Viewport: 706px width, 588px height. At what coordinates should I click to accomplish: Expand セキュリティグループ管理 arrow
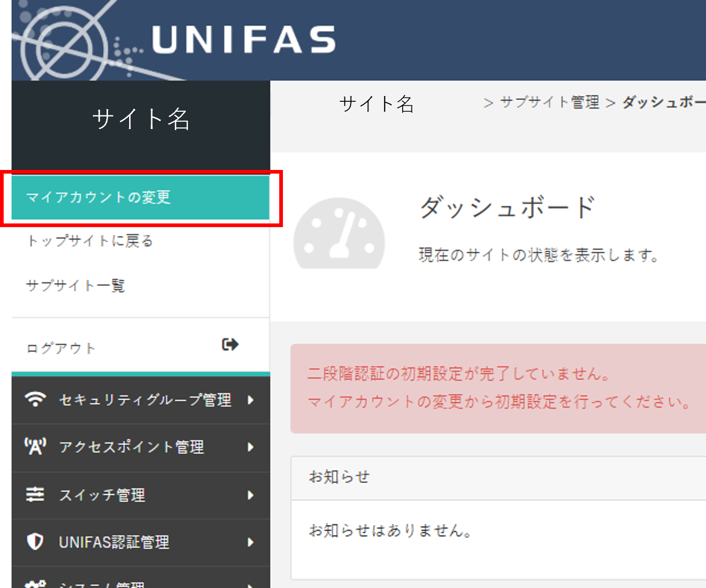point(251,400)
